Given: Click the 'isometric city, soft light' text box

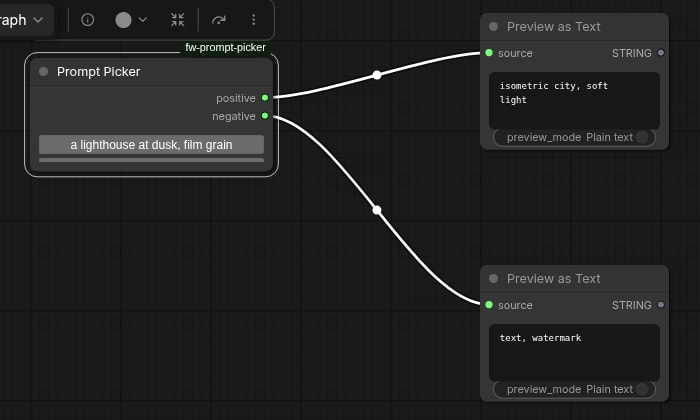Looking at the screenshot, I should tap(574, 100).
